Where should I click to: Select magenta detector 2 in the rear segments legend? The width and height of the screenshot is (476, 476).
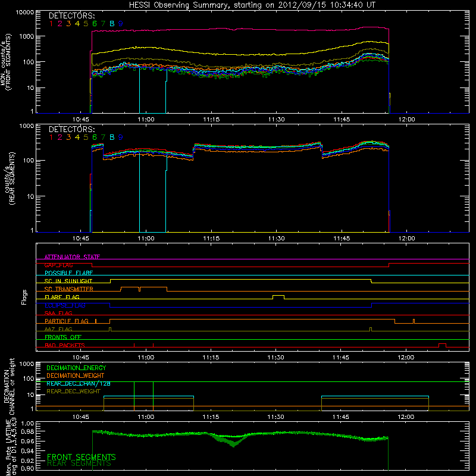[60, 137]
